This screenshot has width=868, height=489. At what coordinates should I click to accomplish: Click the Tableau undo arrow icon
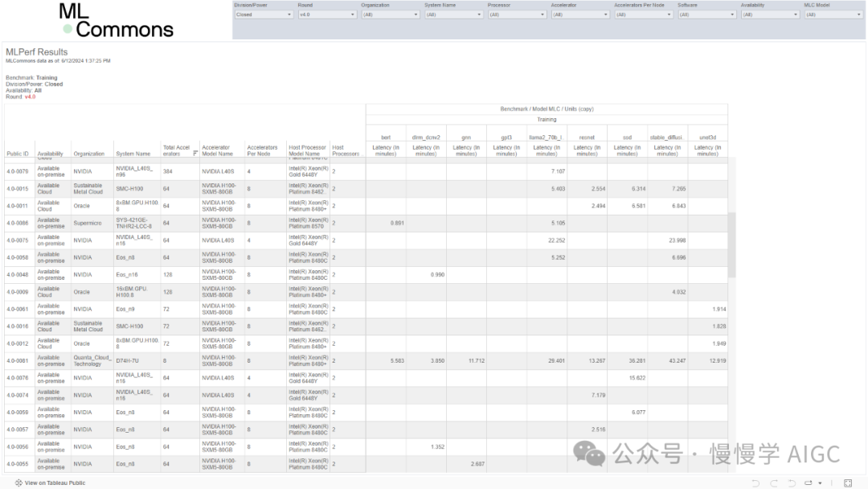[755, 483]
